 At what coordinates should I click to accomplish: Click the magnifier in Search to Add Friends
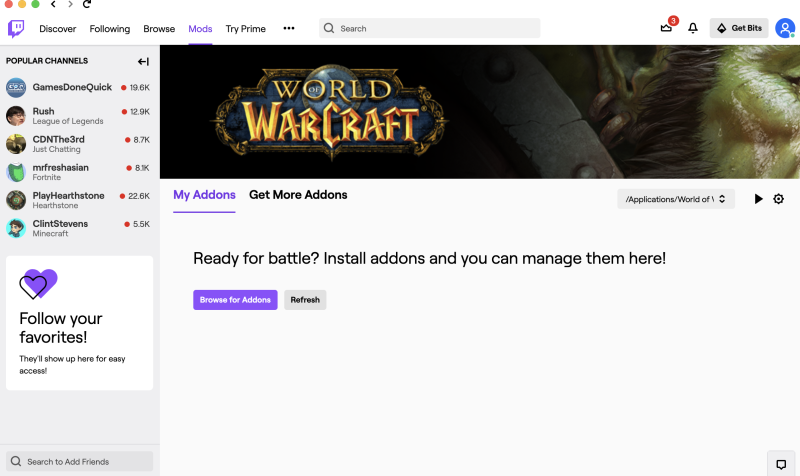(x=16, y=461)
